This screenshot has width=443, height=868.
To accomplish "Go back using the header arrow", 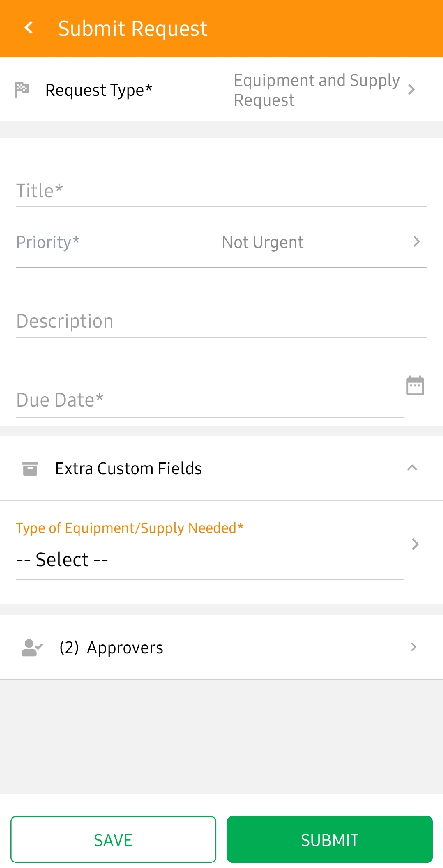I will (x=29, y=28).
